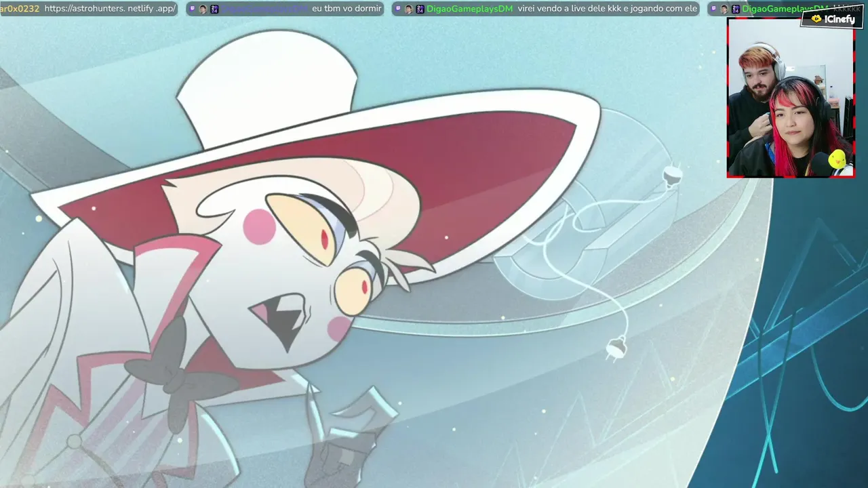
Task: Open the astrohunters netlify app link
Action: (110, 9)
